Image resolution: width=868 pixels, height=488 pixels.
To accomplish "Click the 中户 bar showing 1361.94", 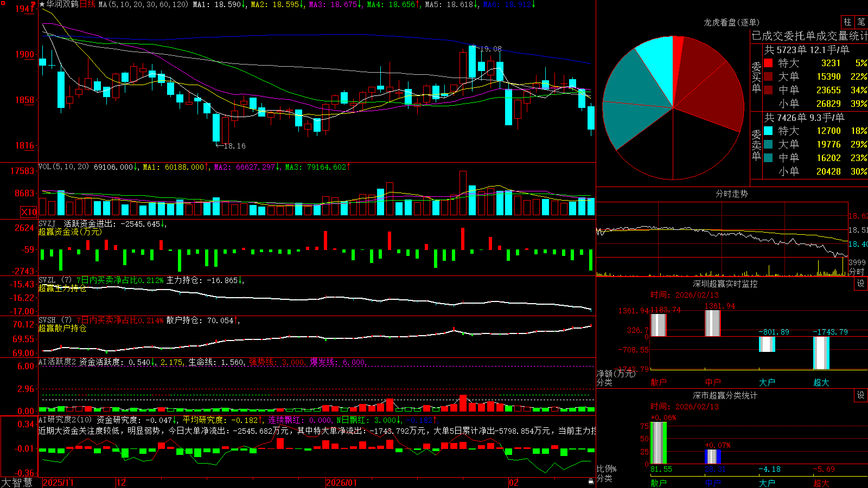I will (712, 323).
